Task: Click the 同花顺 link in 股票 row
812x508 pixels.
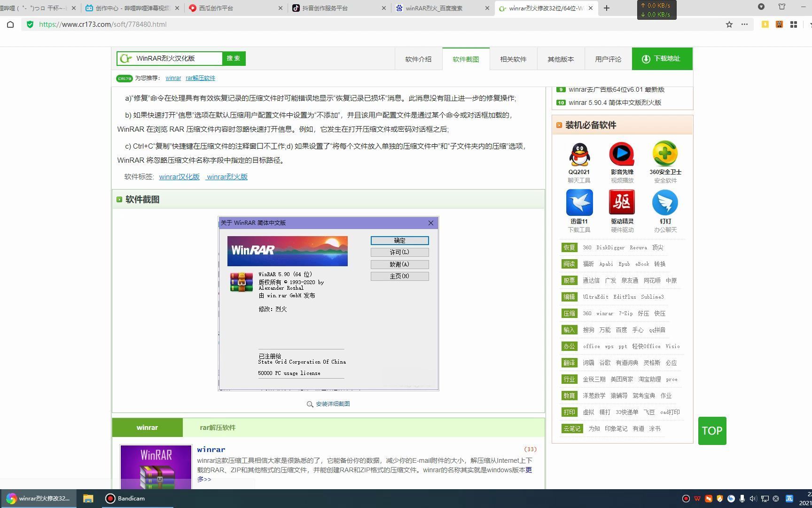Action: point(652,280)
